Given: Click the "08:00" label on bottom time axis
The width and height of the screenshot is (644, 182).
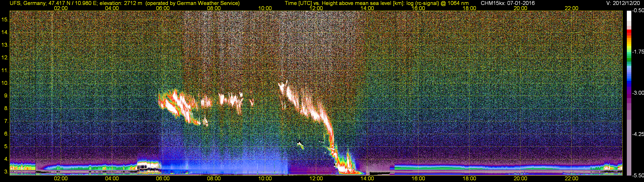Looking at the screenshot, I should (214, 179).
